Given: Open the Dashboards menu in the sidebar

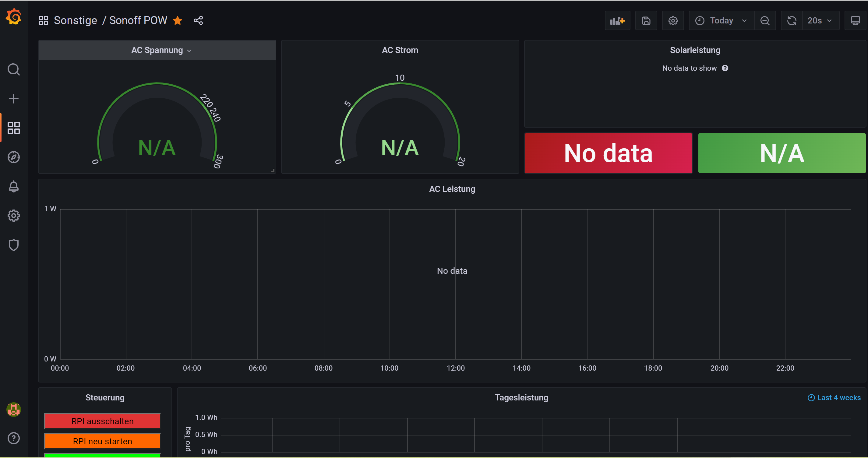Looking at the screenshot, I should 13,128.
